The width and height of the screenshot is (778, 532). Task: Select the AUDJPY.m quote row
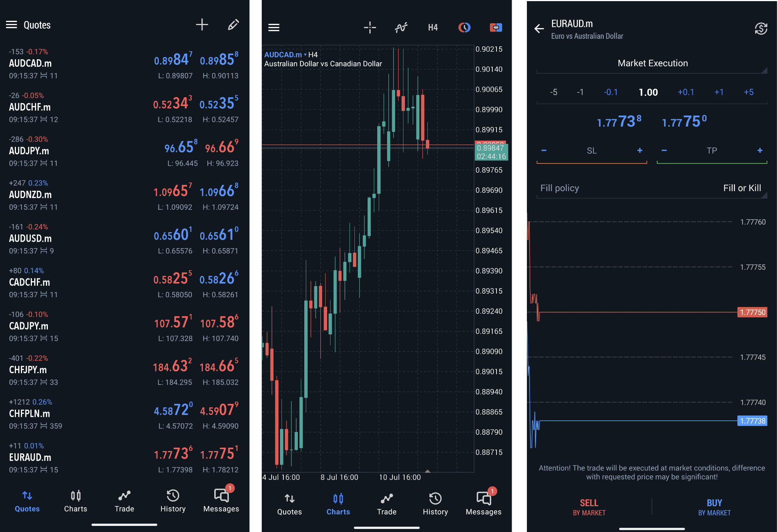pos(124,151)
